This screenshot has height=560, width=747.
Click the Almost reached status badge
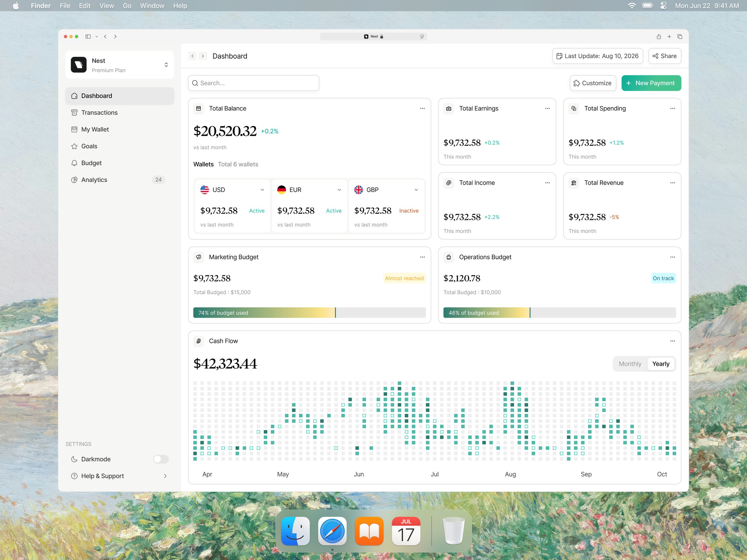(x=404, y=278)
